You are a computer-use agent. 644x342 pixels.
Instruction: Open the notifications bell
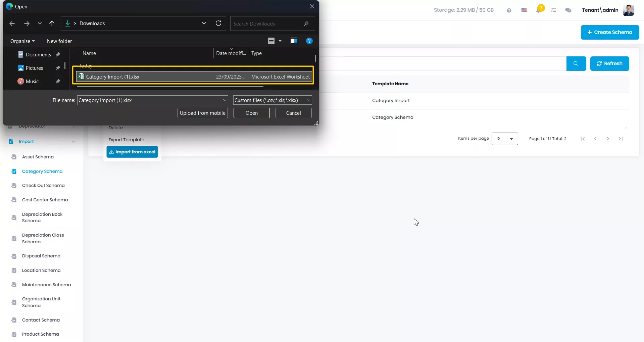[539, 9]
